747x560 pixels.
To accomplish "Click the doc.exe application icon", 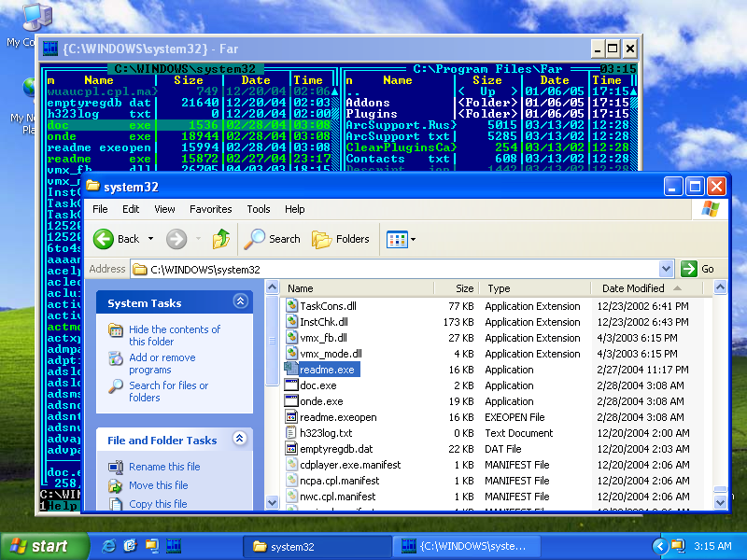I will [291, 385].
